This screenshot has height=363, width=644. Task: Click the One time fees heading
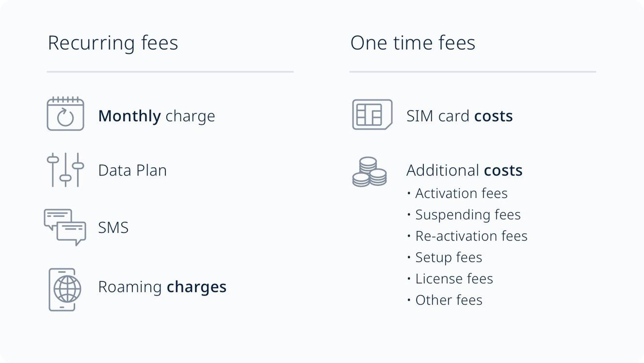[x=413, y=43]
